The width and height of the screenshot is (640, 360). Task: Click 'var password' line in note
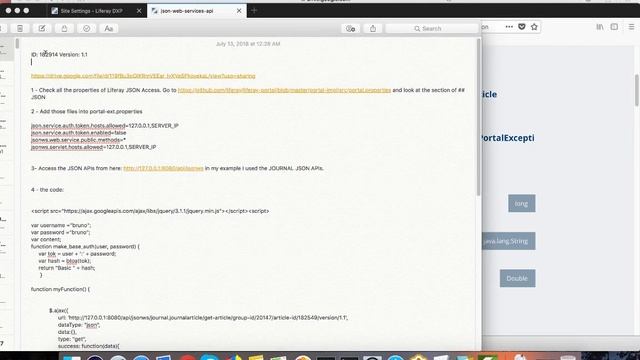click(61, 232)
